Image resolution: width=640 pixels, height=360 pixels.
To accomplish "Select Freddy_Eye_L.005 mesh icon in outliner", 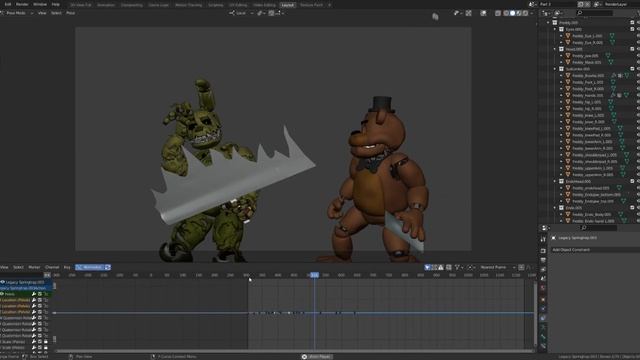I will 568,36.
